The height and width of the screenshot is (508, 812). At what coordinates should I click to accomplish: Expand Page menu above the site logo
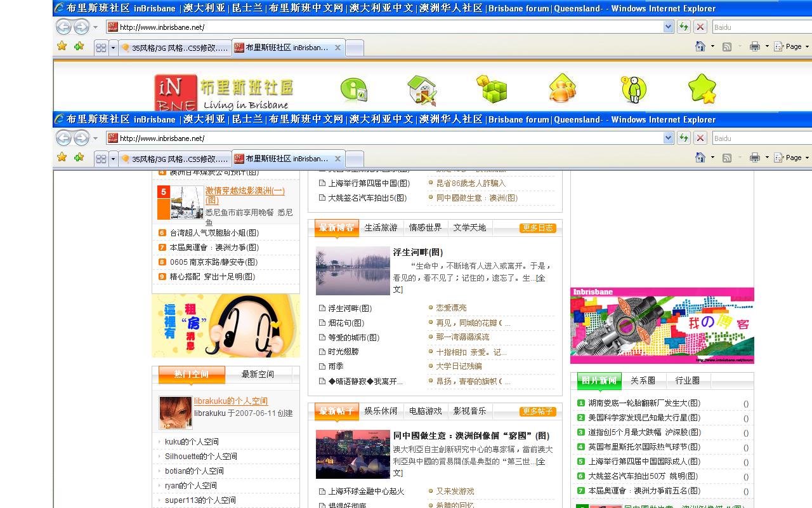coord(792,46)
